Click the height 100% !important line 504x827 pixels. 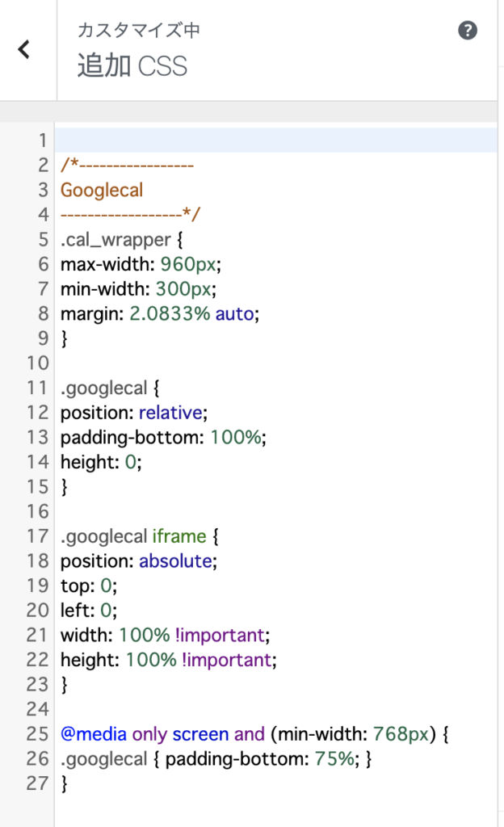point(169,660)
